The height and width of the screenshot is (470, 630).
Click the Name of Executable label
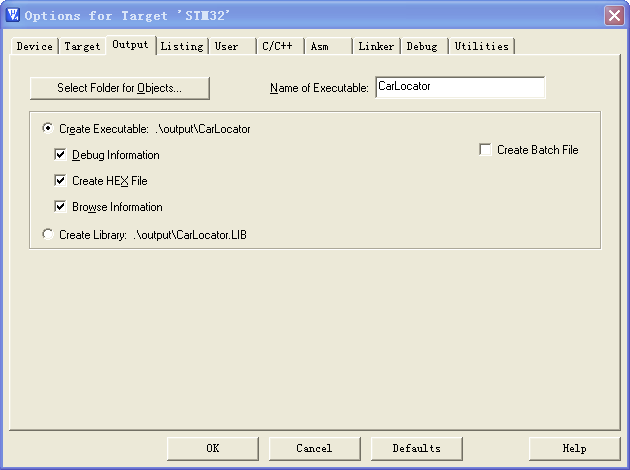pyautogui.click(x=319, y=88)
